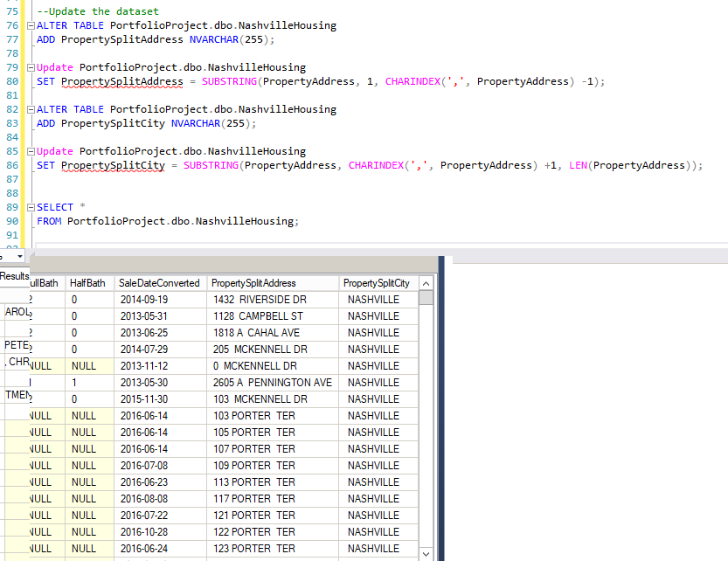The image size is (728, 561).
Task: Click the results vertical scrollbar thumb
Action: (x=426, y=298)
